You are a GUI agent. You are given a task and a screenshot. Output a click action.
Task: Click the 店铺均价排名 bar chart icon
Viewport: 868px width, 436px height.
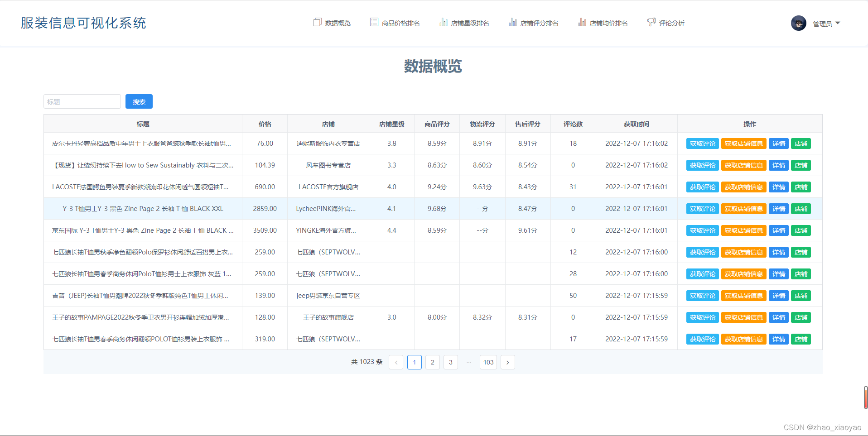582,22
